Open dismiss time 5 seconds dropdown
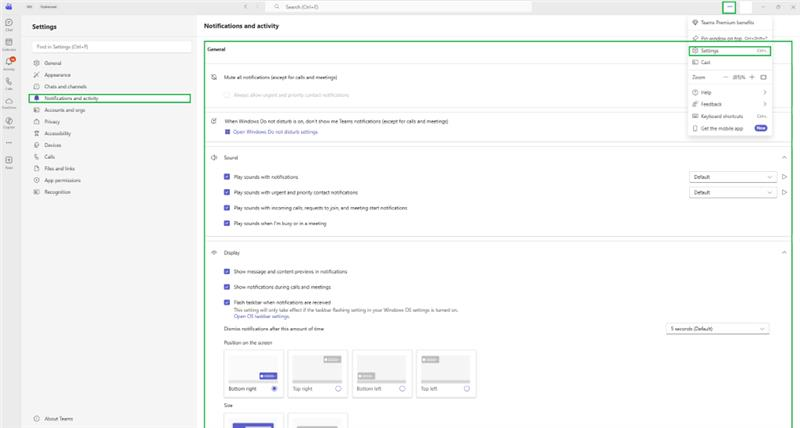Image resolution: width=800 pixels, height=428 pixels. point(717,329)
